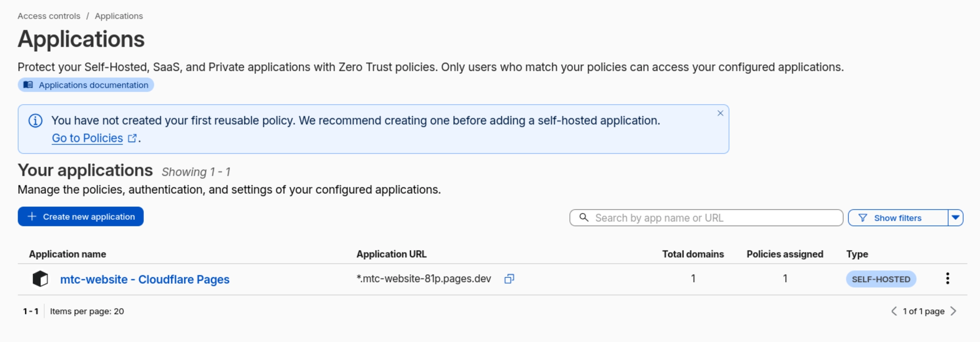Click the plus icon on Create new application

coord(32,216)
